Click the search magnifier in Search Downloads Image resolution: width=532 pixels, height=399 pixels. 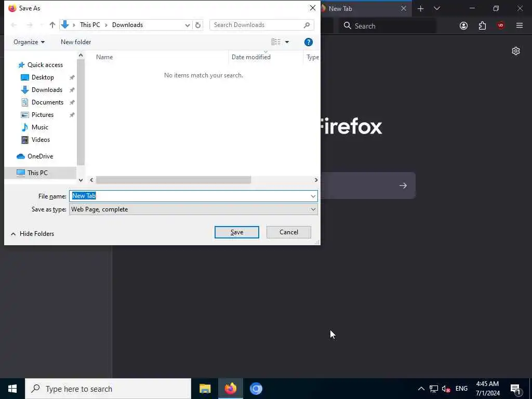[x=307, y=25]
